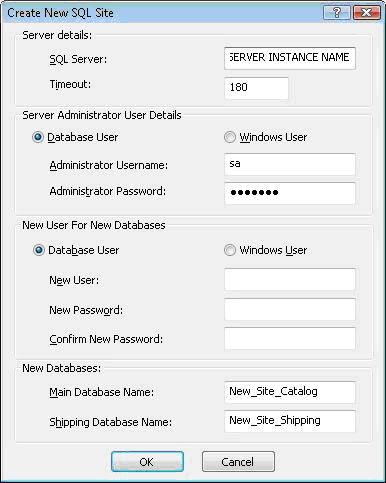The height and width of the screenshot is (483, 386).
Task: Click the Administrator Username field
Action: point(290,164)
